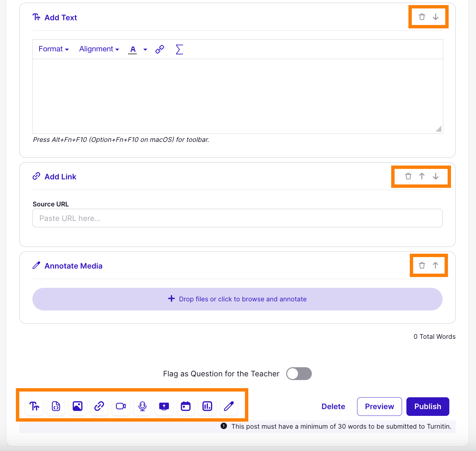476x451 pixels.
Task: Toggle Flag as Question for the Teacher
Action: pyautogui.click(x=299, y=374)
